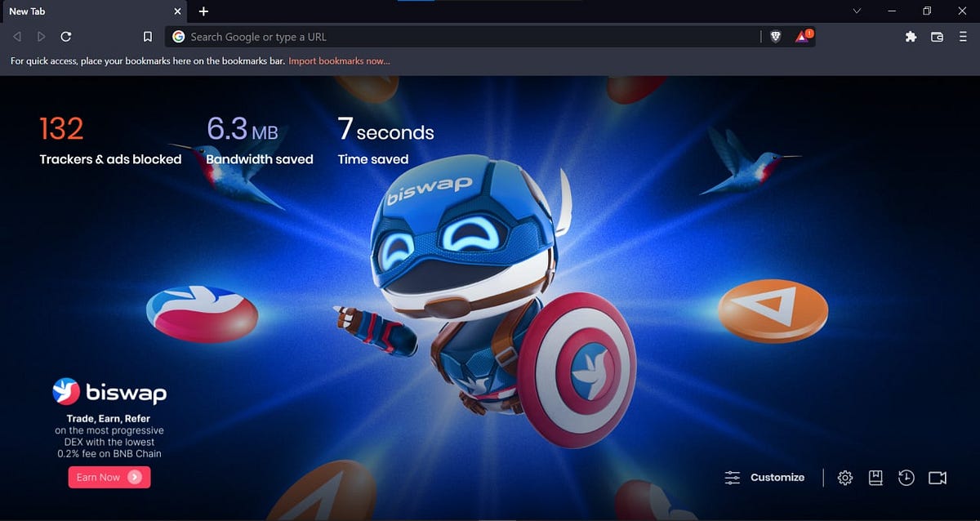The height and width of the screenshot is (521, 980).
Task: Click the Trade, Earn, Refer text
Action: point(109,419)
